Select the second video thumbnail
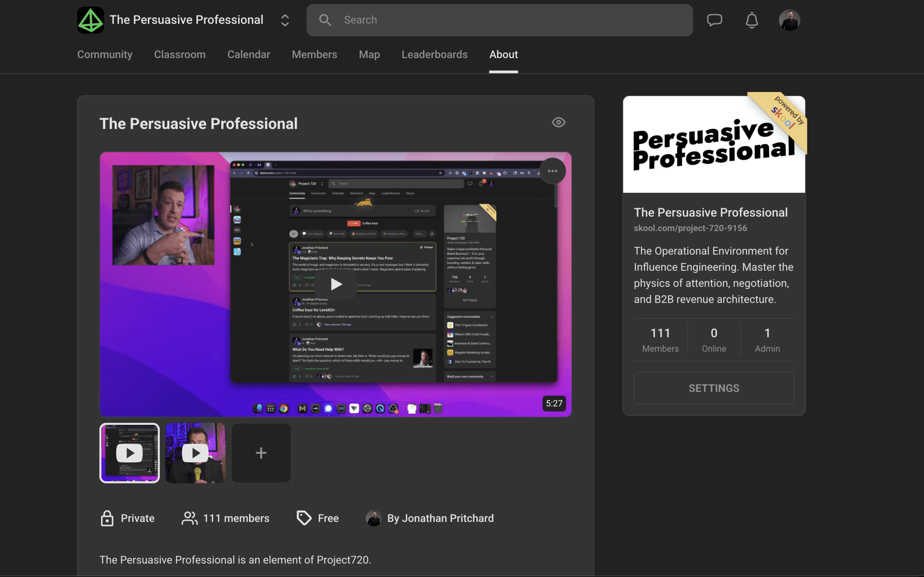The width and height of the screenshot is (924, 577). [x=195, y=453]
